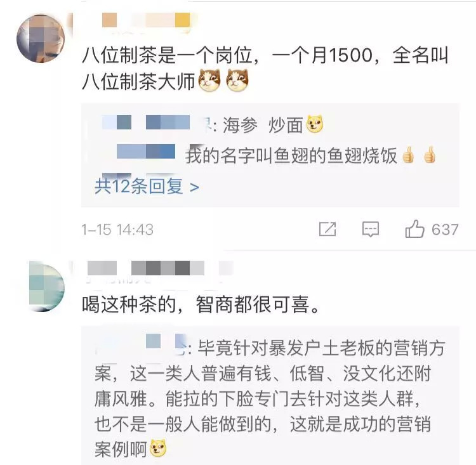Open second commenter's blurred username
Image resolution: width=476 pixels, height=465 pixels.
click(x=161, y=268)
